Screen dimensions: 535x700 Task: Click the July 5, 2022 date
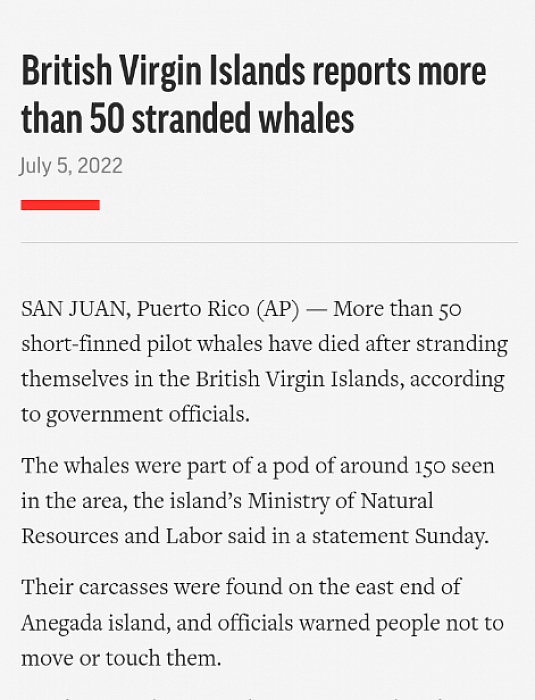(x=71, y=166)
